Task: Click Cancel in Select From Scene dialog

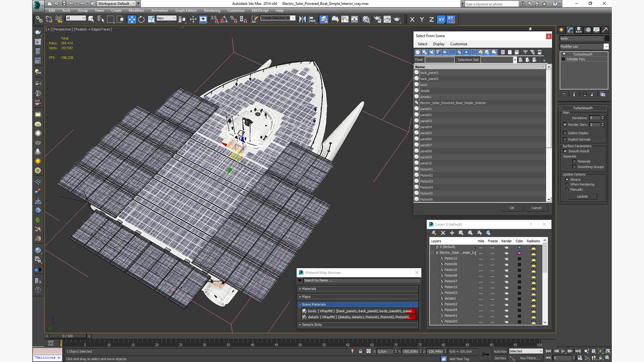Action: pyautogui.click(x=536, y=208)
